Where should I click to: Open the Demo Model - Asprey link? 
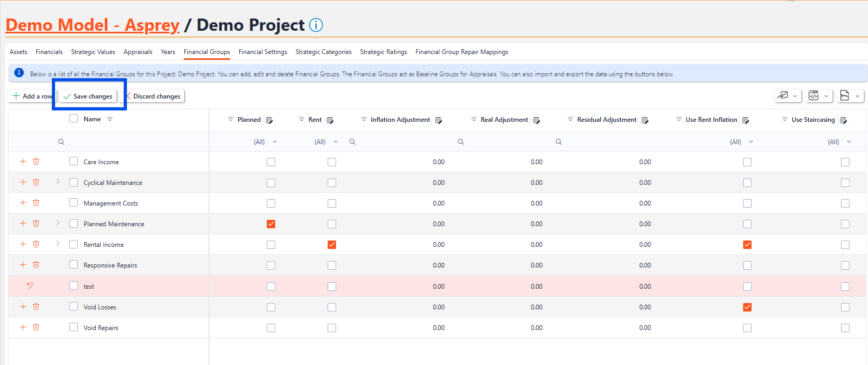(x=93, y=25)
